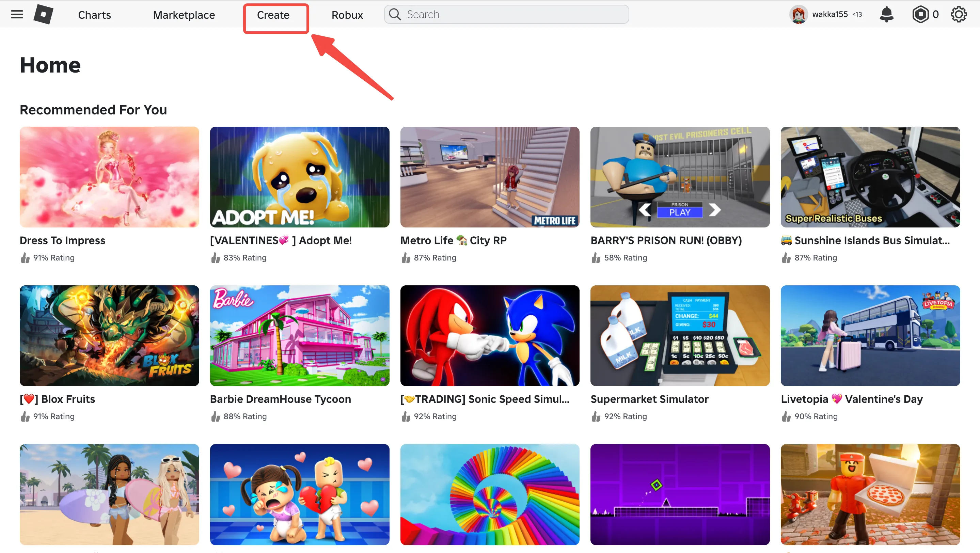The image size is (980, 553).
Task: Open the hamburger navigation menu
Action: (16, 14)
